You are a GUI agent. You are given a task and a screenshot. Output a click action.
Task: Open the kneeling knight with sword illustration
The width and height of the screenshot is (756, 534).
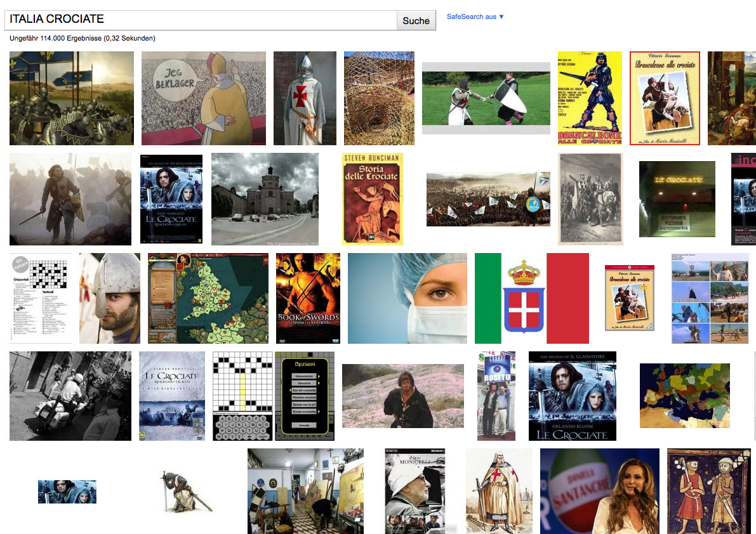click(x=187, y=492)
